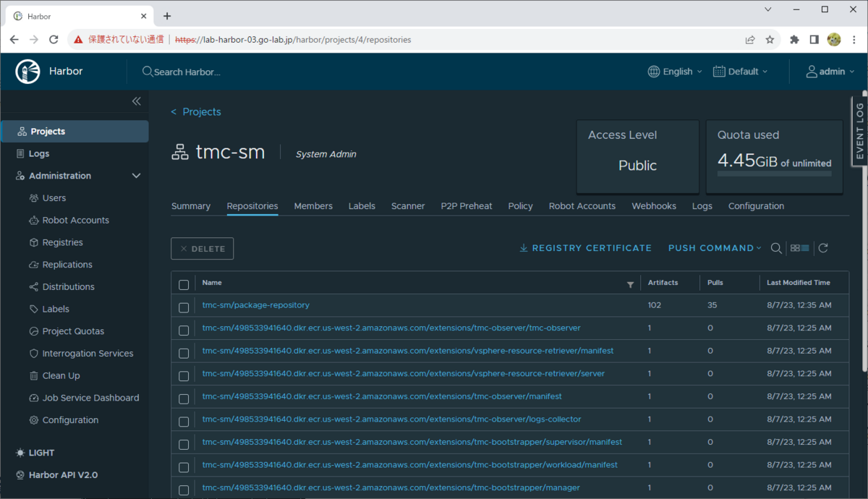868x499 pixels.
Task: Open the tmc-observer/logs-collector repository link
Action: click(x=392, y=419)
